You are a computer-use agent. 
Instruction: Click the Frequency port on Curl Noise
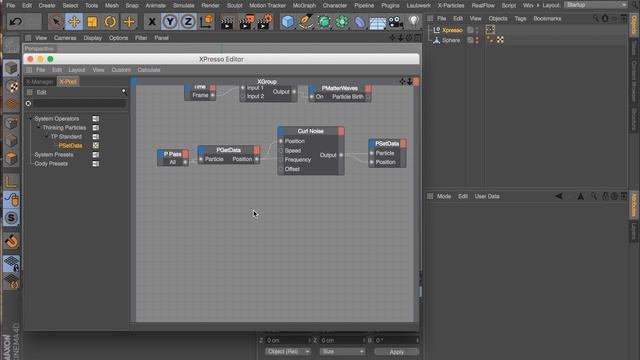[281, 160]
